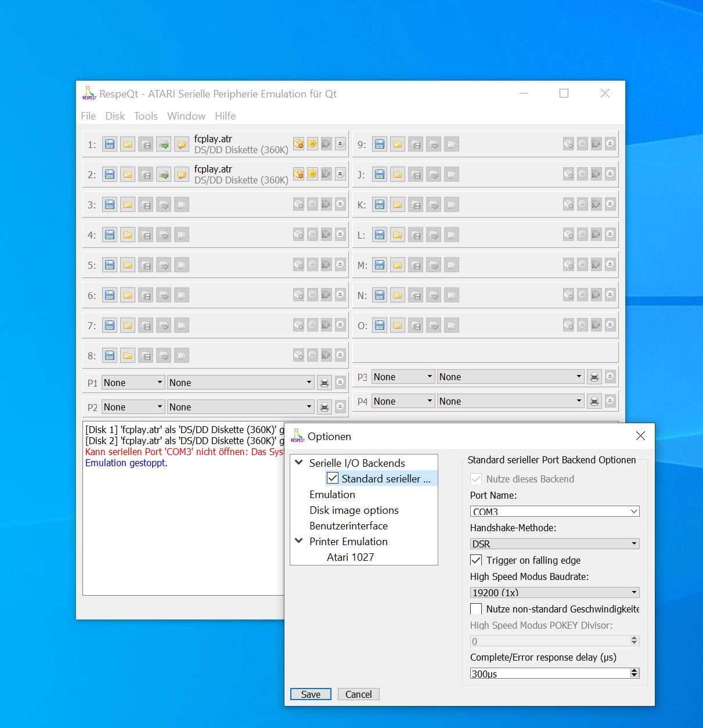Open the edit disk image icon for drive 2
The height and width of the screenshot is (728, 703).
(182, 174)
